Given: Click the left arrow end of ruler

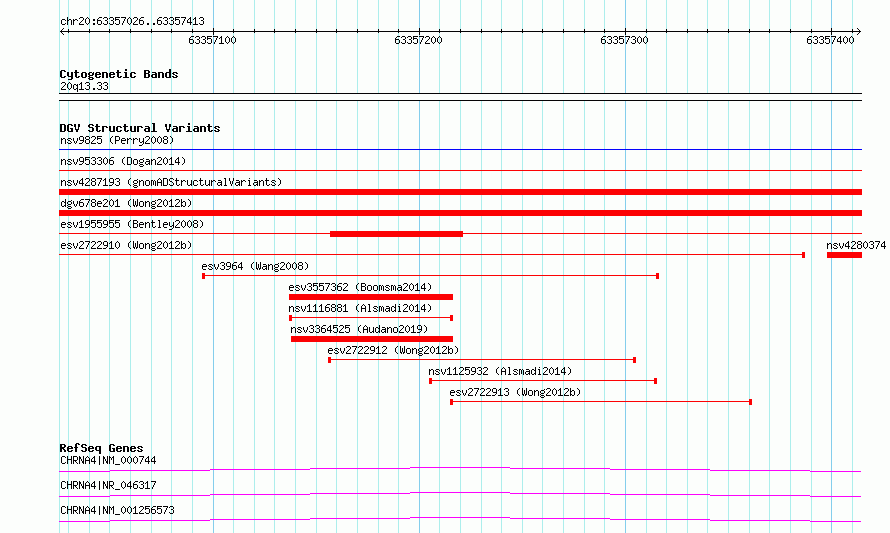Looking at the screenshot, I should coord(63,31).
